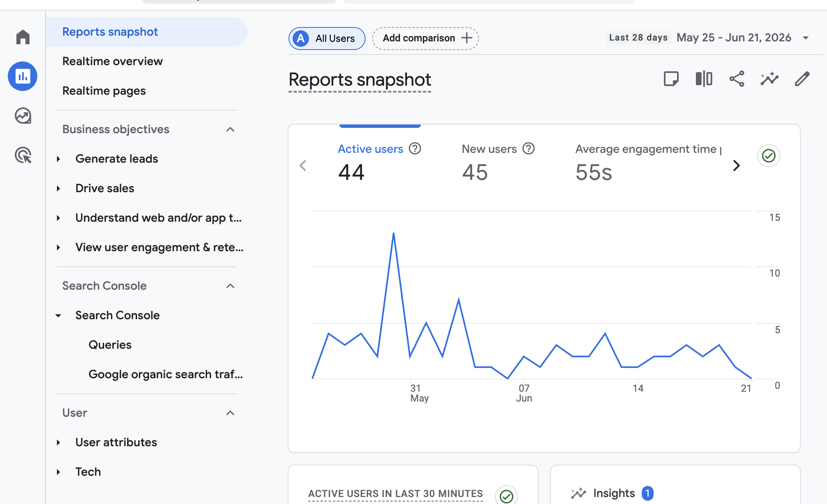Go to previous metric with left chevron

(303, 166)
